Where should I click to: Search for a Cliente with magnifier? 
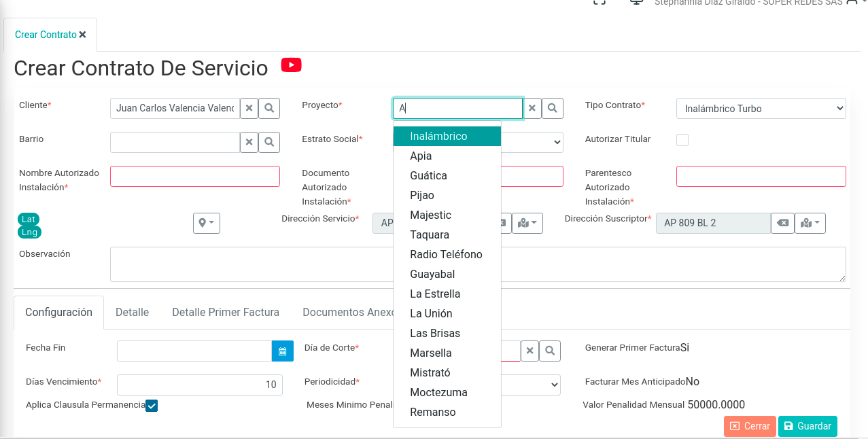(269, 108)
